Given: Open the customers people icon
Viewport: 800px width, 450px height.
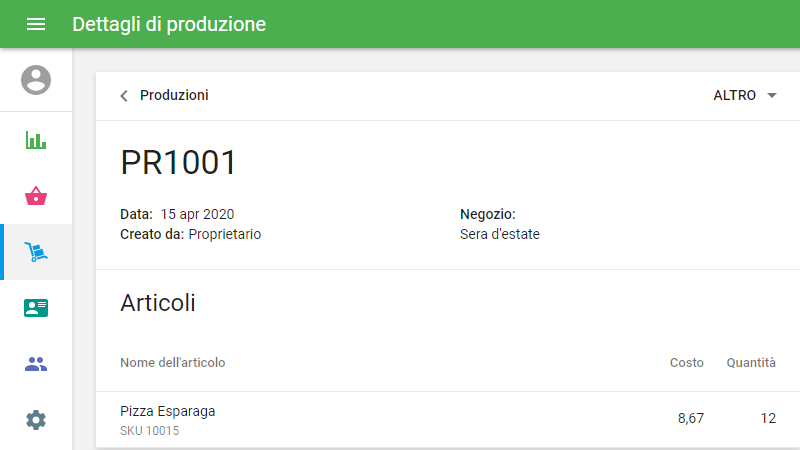Looking at the screenshot, I should coord(36,364).
